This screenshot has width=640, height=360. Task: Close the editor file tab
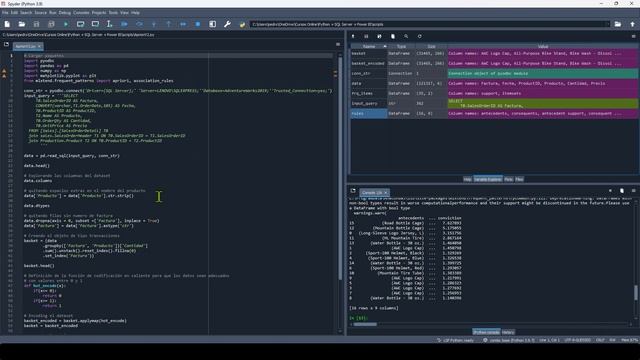pos(39,47)
